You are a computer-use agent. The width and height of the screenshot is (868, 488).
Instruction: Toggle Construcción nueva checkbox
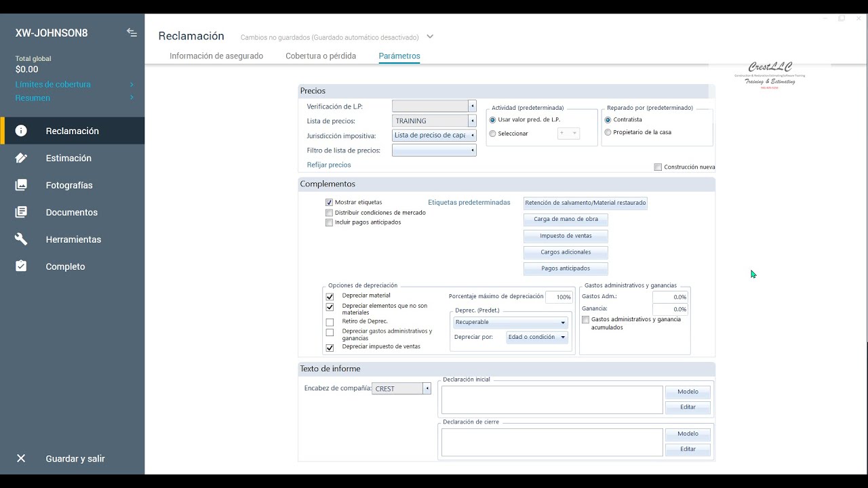pyautogui.click(x=658, y=167)
